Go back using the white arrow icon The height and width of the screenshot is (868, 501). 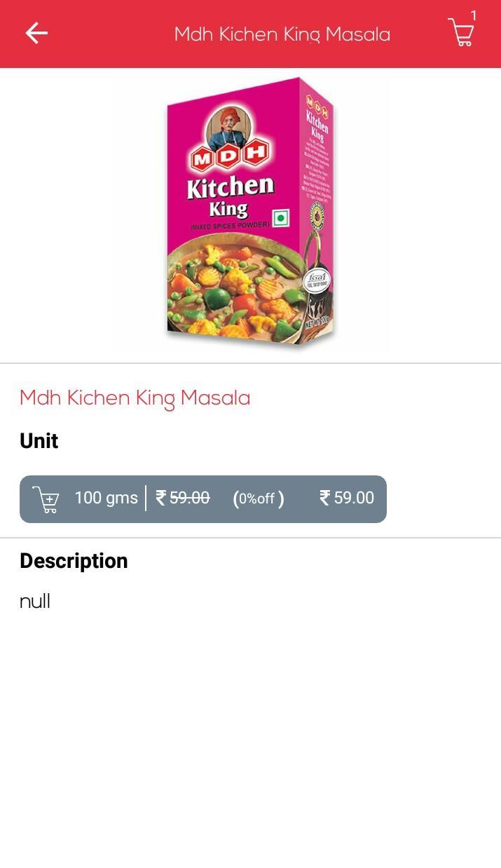point(36,33)
